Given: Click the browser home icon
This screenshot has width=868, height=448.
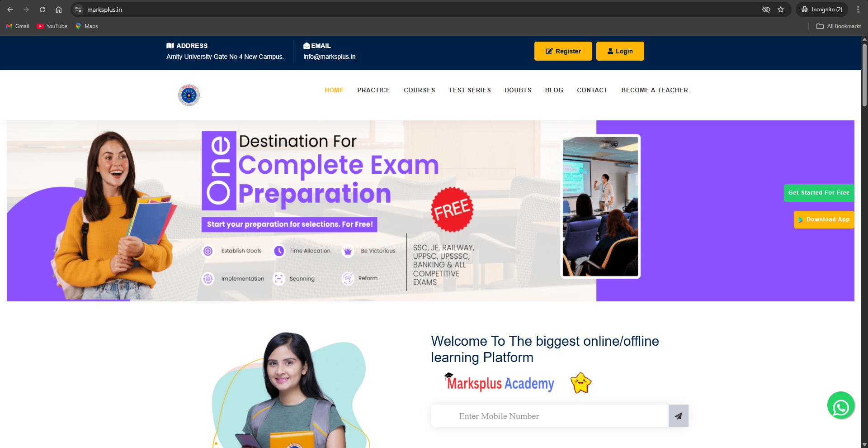Looking at the screenshot, I should pyautogui.click(x=59, y=10).
